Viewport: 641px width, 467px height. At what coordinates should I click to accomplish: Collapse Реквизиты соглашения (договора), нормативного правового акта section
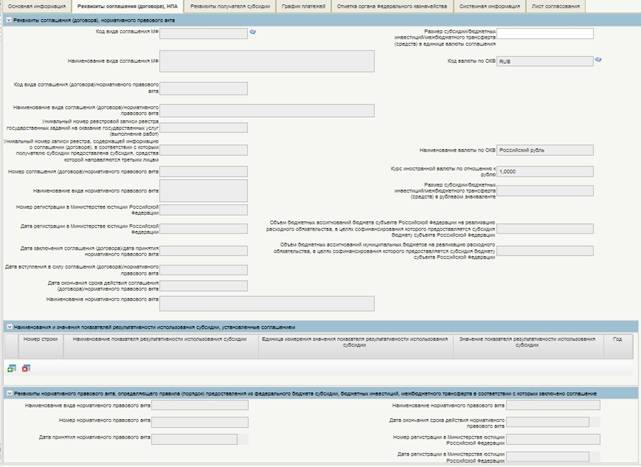point(7,21)
